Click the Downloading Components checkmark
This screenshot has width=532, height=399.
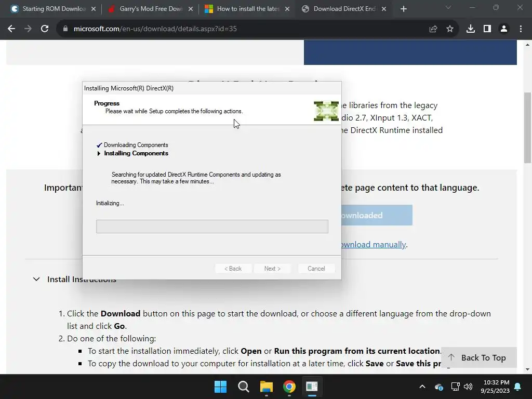tap(99, 145)
